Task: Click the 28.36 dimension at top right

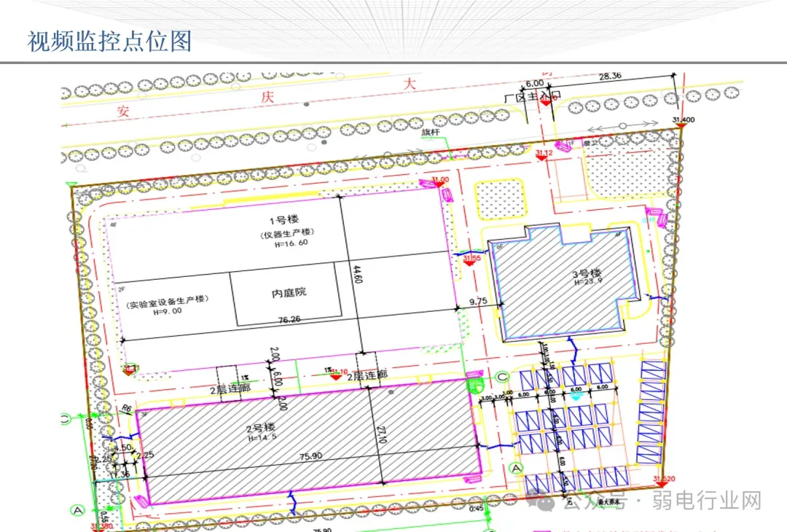Action: click(610, 77)
